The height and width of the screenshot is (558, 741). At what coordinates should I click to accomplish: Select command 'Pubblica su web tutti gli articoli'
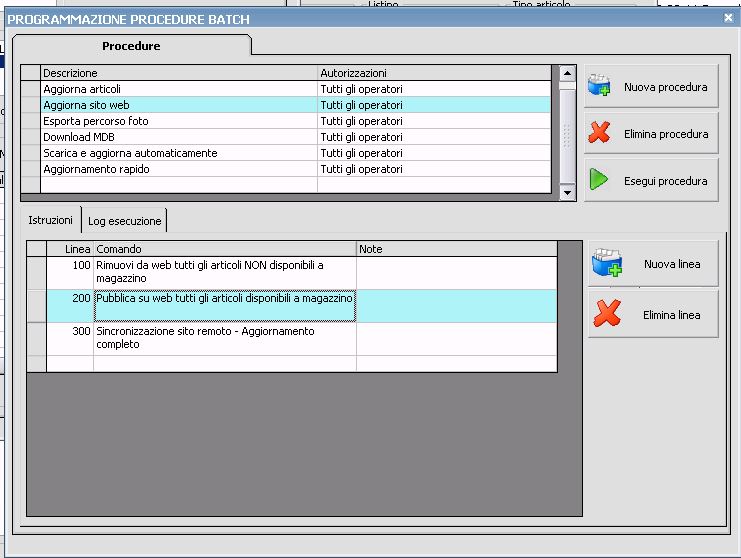[225, 306]
